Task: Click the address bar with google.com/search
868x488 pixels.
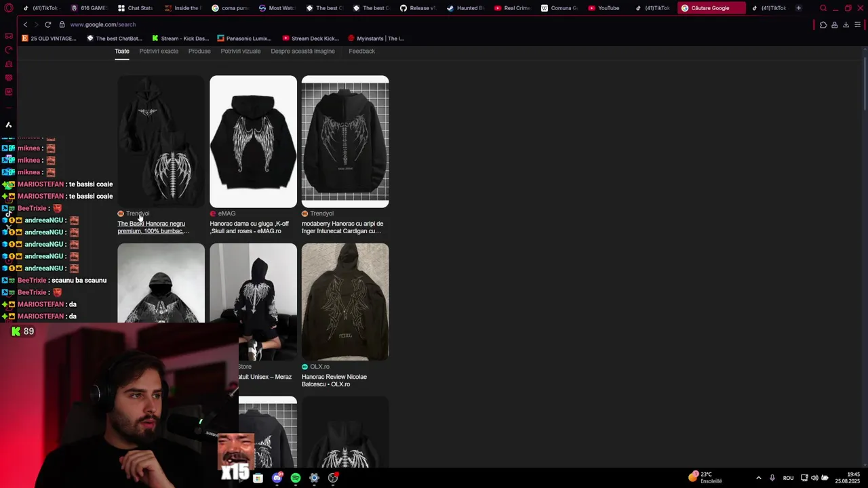Action: pos(102,24)
